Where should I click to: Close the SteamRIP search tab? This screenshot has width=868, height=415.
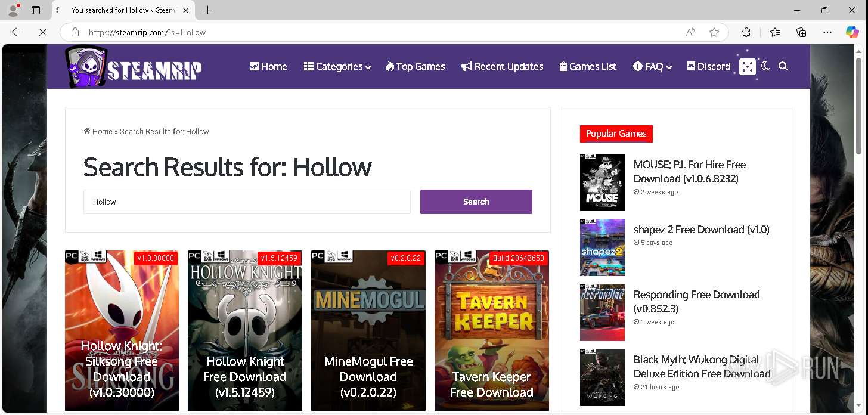click(185, 10)
